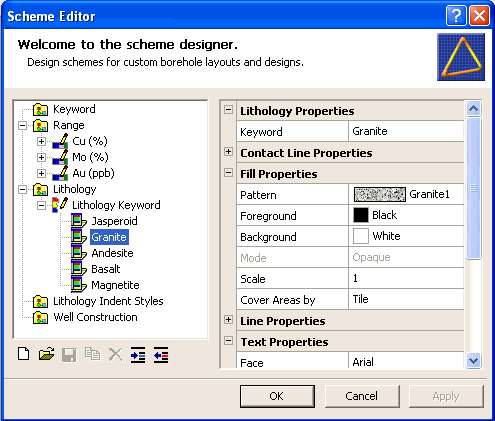Select the Andesite lithology item
The height and width of the screenshot is (421, 495).
click(112, 253)
